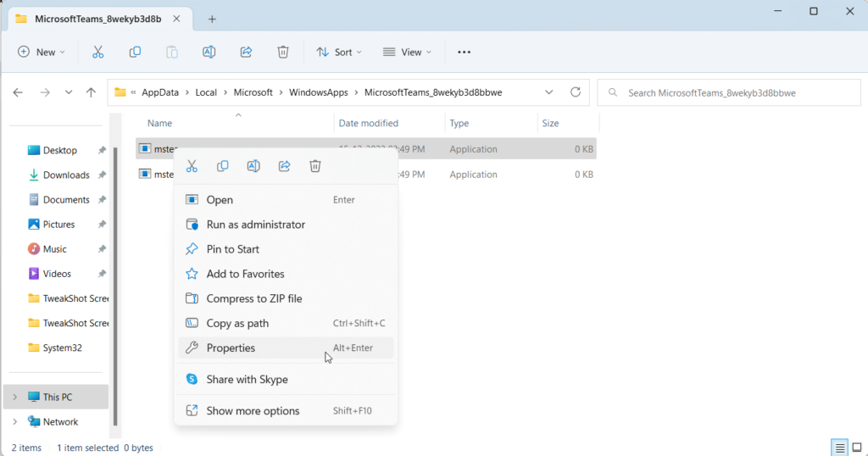
Task: Expand the This PC tree node
Action: coord(15,397)
